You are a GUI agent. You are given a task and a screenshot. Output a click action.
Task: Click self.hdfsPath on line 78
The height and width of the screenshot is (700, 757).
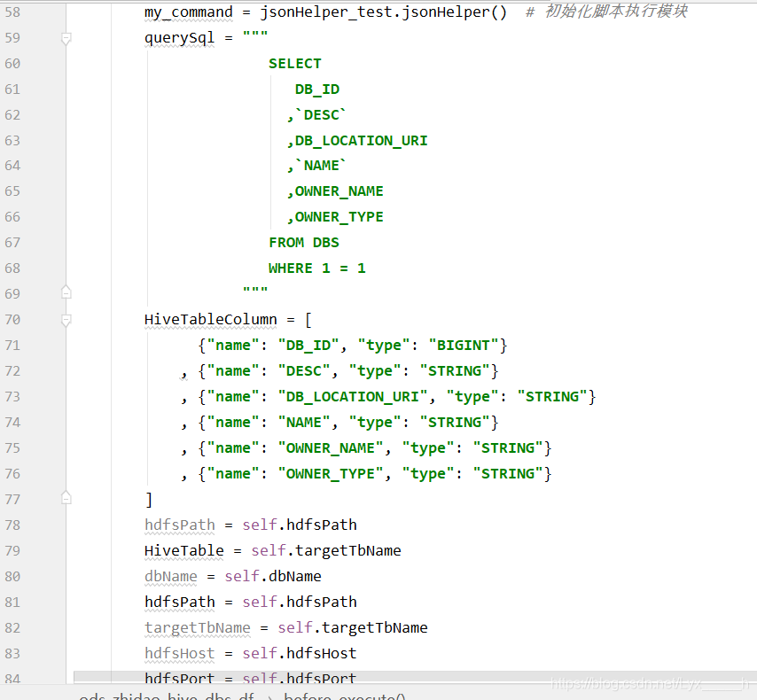(x=300, y=525)
